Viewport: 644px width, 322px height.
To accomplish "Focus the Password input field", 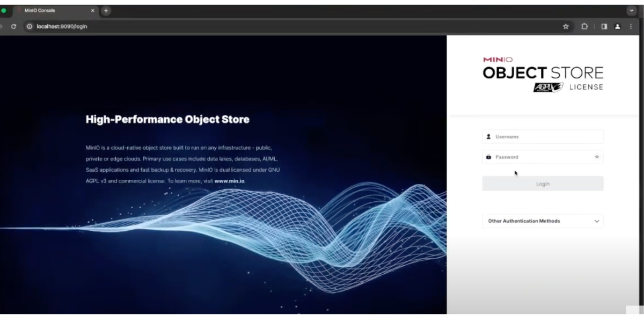I will pos(542,157).
